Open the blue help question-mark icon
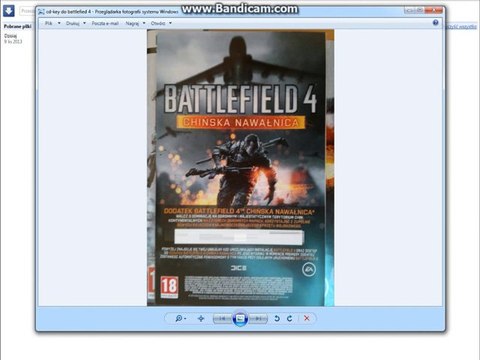 click(x=435, y=23)
